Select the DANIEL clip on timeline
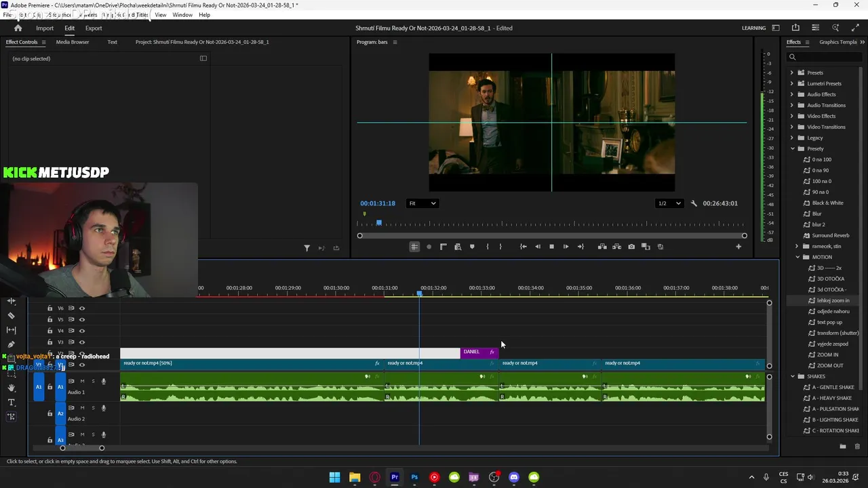 (479, 352)
